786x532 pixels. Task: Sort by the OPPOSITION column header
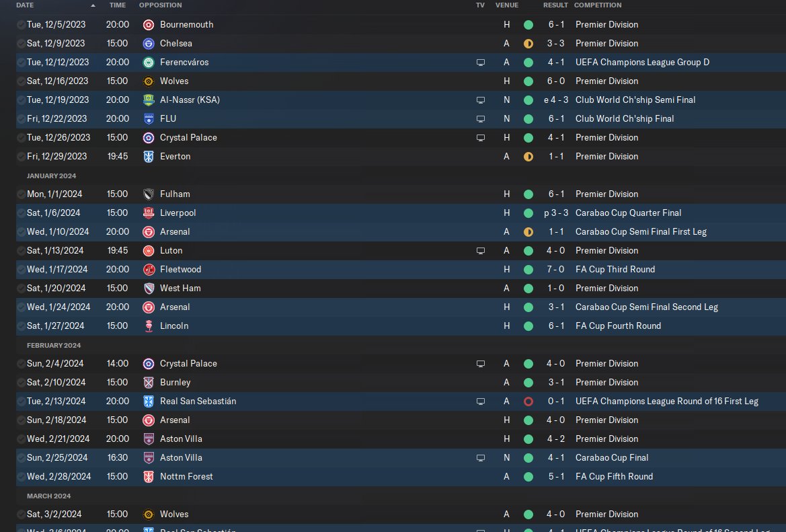tap(161, 5)
